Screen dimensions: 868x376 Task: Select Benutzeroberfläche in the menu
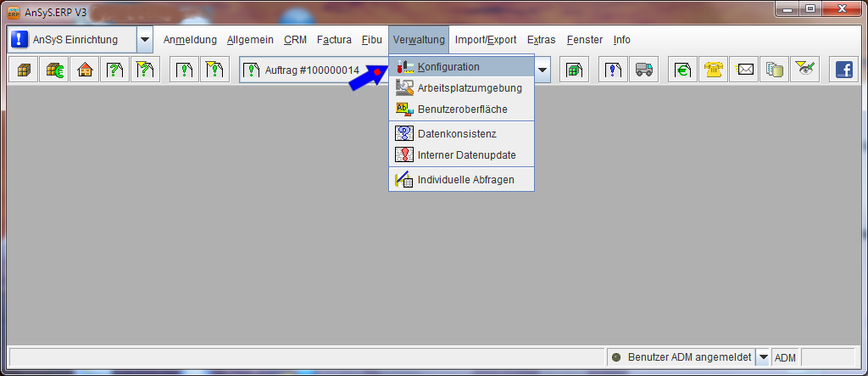coord(462,109)
